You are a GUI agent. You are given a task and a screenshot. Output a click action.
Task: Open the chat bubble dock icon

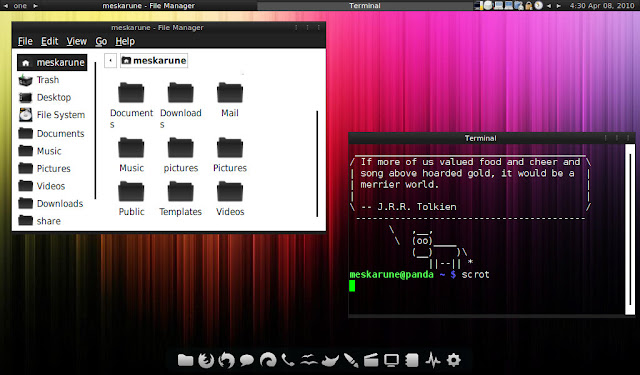click(247, 360)
